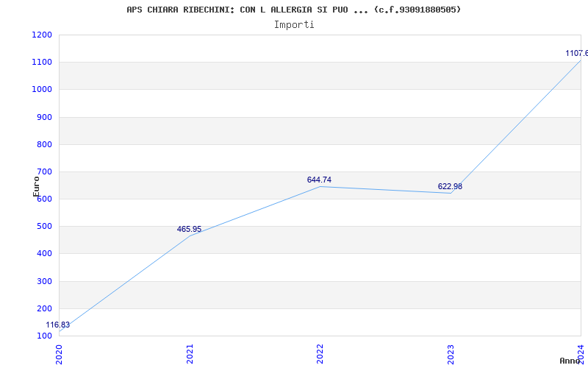Click the 100 y-axis value
The width and height of the screenshot is (588, 368).
pyautogui.click(x=44, y=336)
